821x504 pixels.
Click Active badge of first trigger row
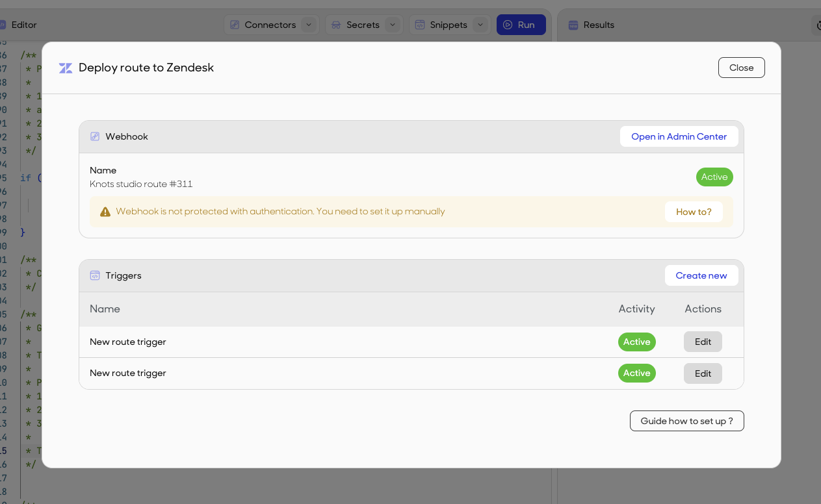[x=637, y=342]
